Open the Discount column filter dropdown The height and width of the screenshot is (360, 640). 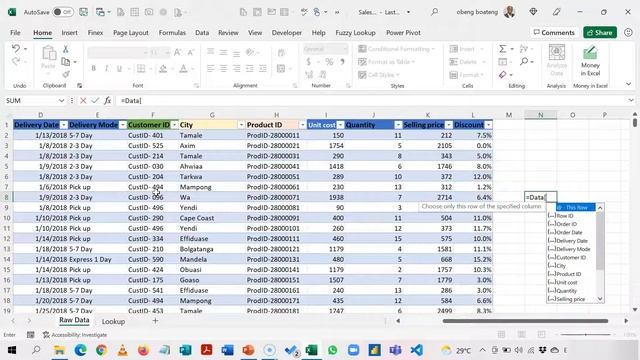tap(489, 125)
